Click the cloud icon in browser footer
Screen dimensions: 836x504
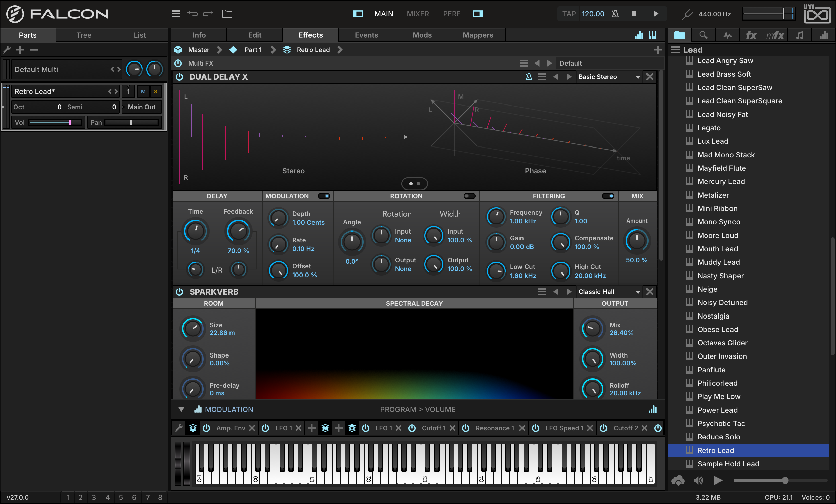(678, 480)
